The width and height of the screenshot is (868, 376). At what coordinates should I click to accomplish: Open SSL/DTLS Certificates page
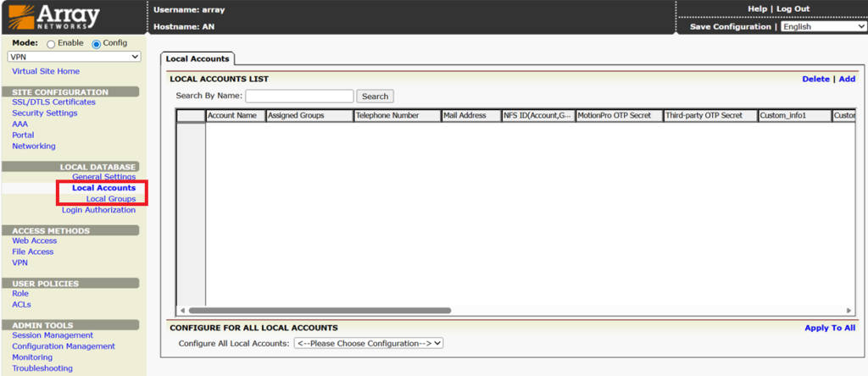pos(53,102)
